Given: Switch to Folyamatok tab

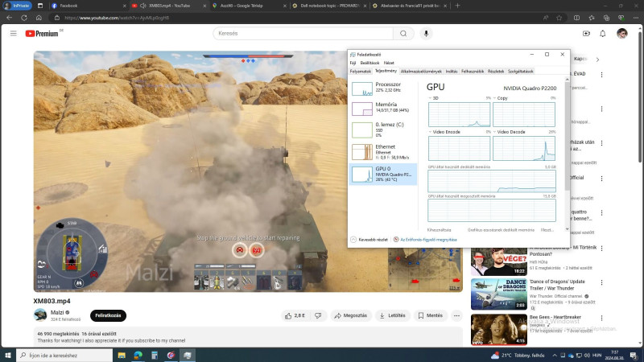Looking at the screenshot, I should pyautogui.click(x=361, y=72).
